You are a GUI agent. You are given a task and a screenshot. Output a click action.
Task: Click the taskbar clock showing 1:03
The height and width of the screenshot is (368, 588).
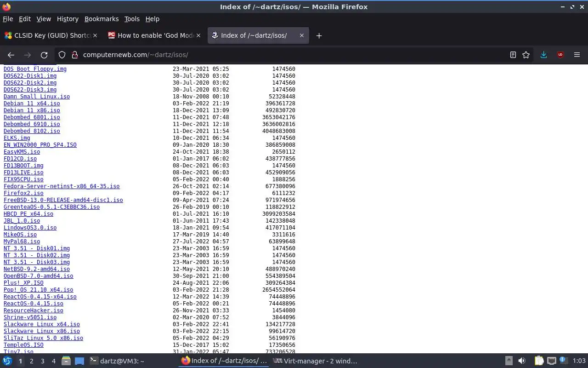(579, 361)
